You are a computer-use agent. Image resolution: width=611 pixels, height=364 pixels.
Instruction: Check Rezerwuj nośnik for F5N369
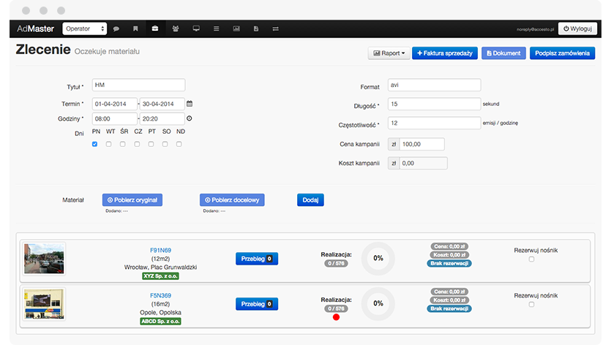pyautogui.click(x=531, y=305)
